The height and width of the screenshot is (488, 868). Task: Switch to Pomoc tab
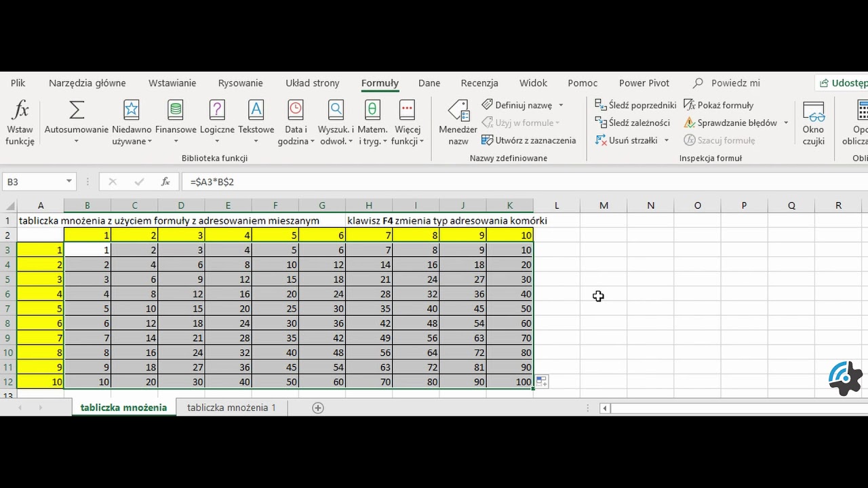583,83
